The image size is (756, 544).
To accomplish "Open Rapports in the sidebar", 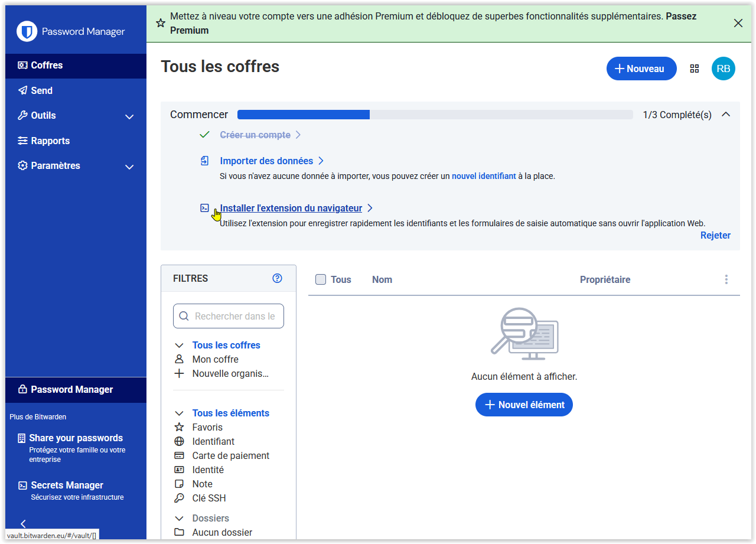I will tap(76, 141).
